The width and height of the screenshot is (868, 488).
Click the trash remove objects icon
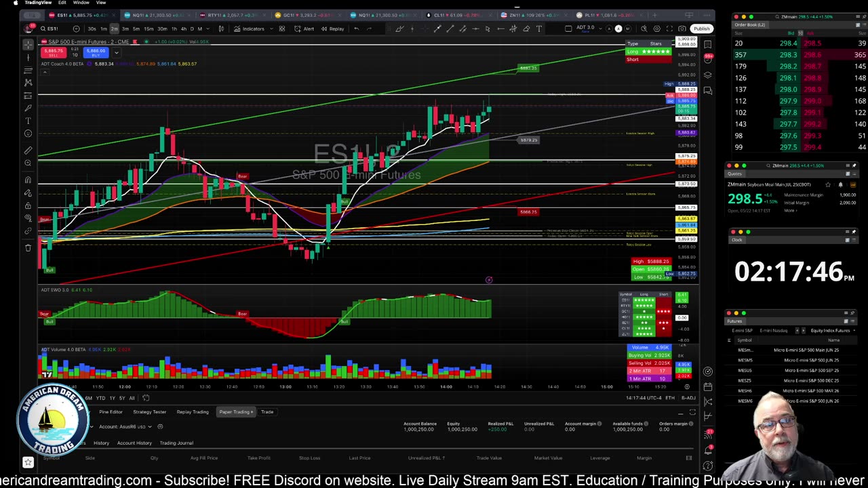28,247
